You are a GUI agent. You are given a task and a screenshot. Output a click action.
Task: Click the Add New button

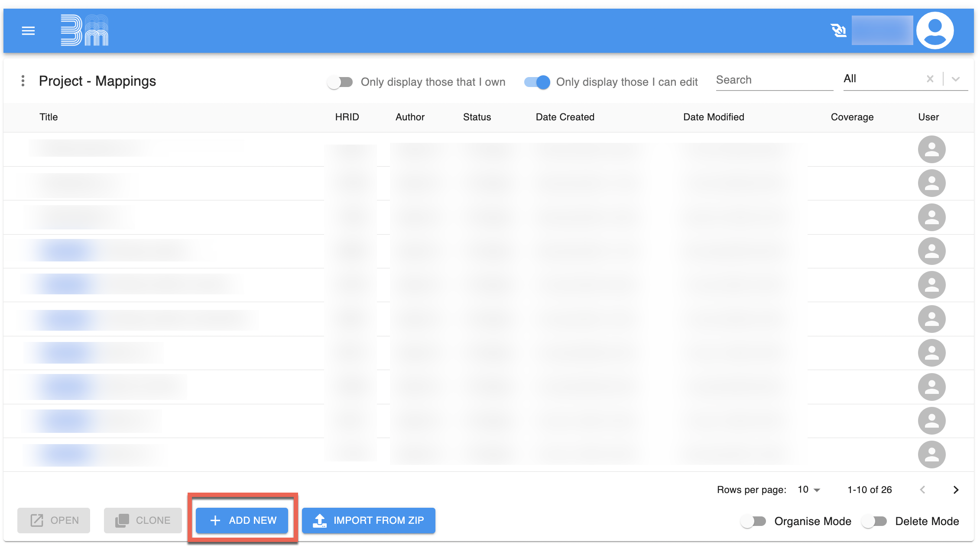[242, 520]
